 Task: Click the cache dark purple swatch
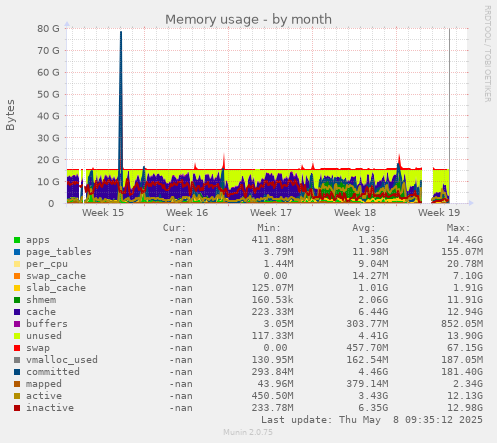coord(17,312)
